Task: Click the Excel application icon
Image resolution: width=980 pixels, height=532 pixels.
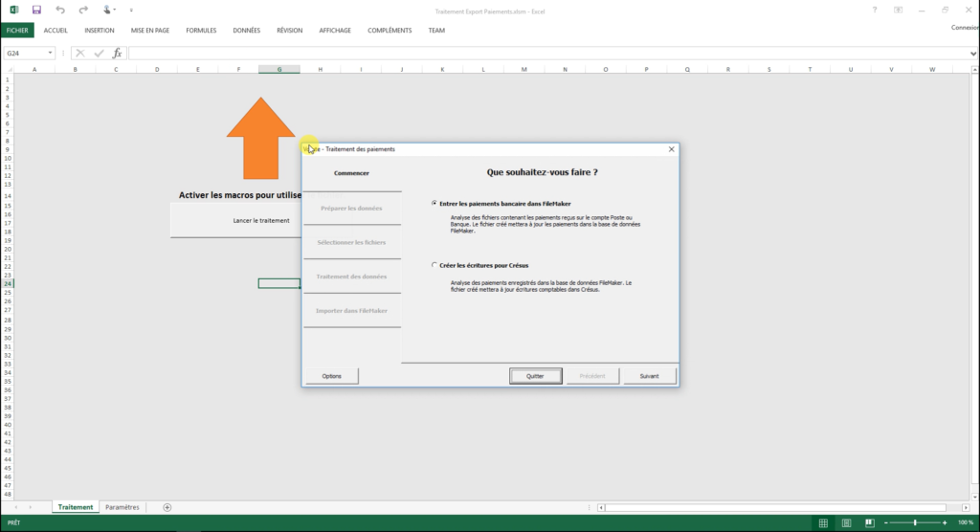Action: pos(13,10)
